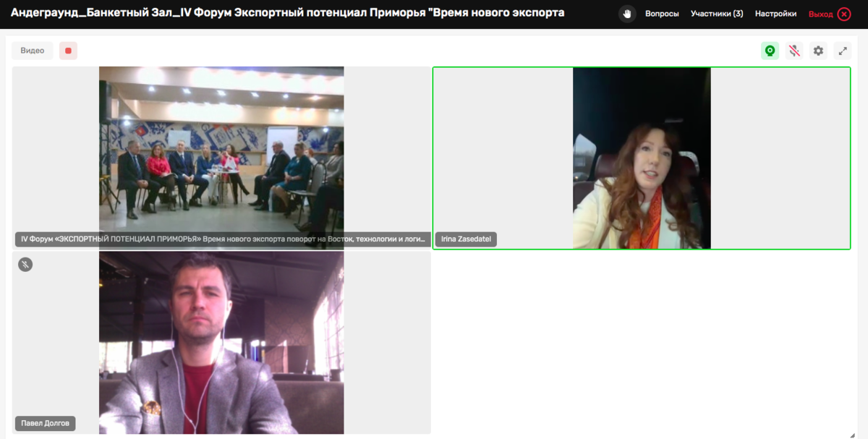Open Настройки in the top bar

point(775,14)
